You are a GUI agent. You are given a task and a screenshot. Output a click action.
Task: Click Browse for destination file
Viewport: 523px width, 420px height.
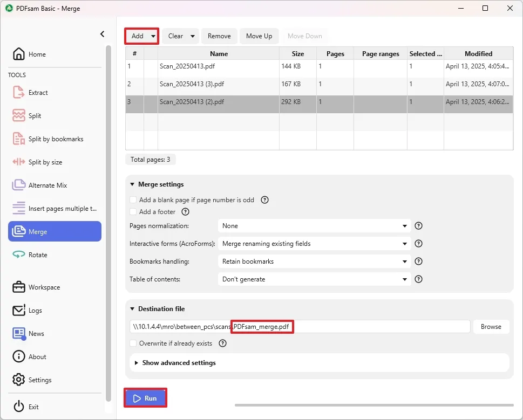tap(491, 327)
